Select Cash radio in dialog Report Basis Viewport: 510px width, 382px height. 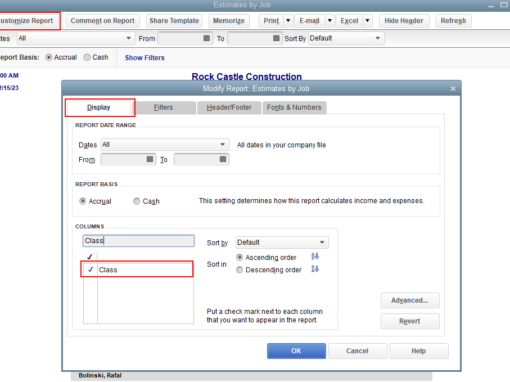click(x=136, y=201)
